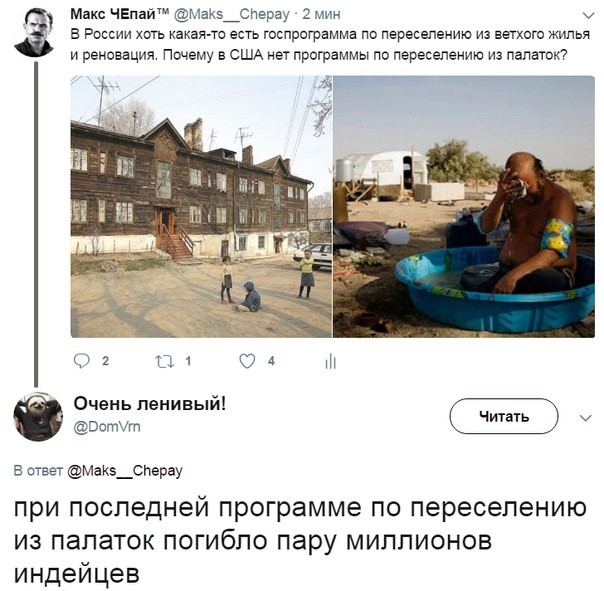Expand chevron menu next to Читать button
The width and height of the screenshot is (604, 591).
(x=586, y=418)
